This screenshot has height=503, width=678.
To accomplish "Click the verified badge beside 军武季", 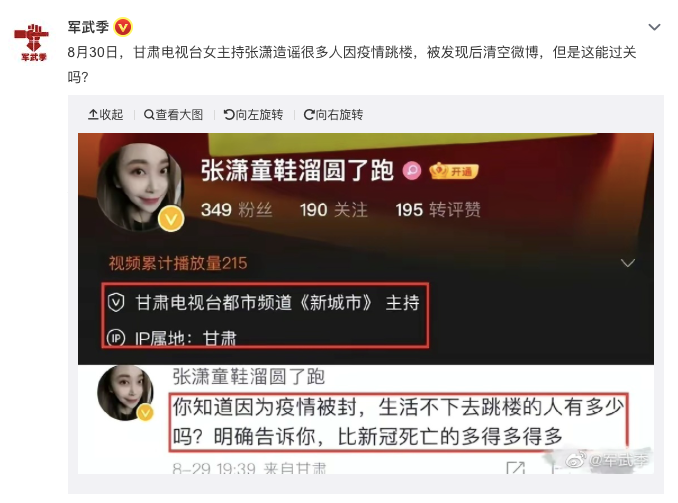I will (x=123, y=28).
